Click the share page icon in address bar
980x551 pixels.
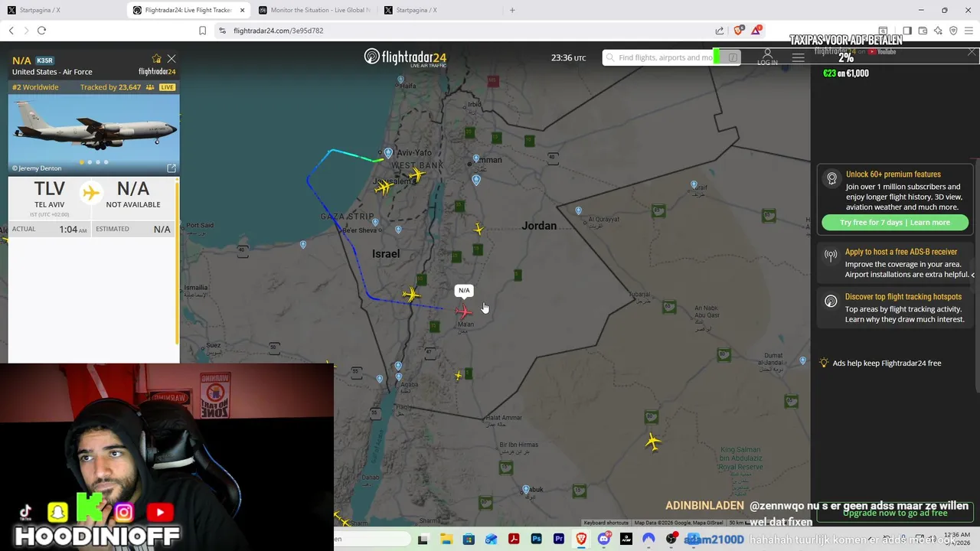click(x=720, y=31)
